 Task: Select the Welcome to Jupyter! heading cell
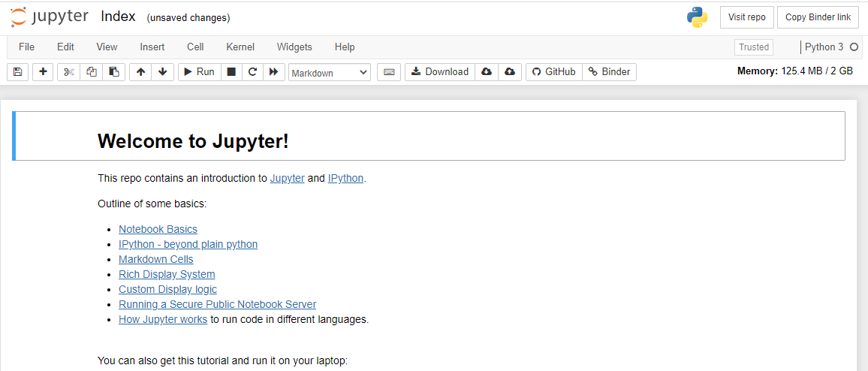[x=429, y=136]
